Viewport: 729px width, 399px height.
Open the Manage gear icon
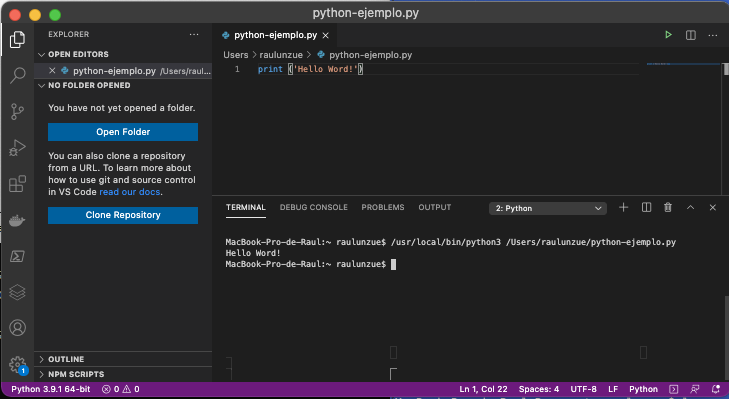pyautogui.click(x=17, y=364)
